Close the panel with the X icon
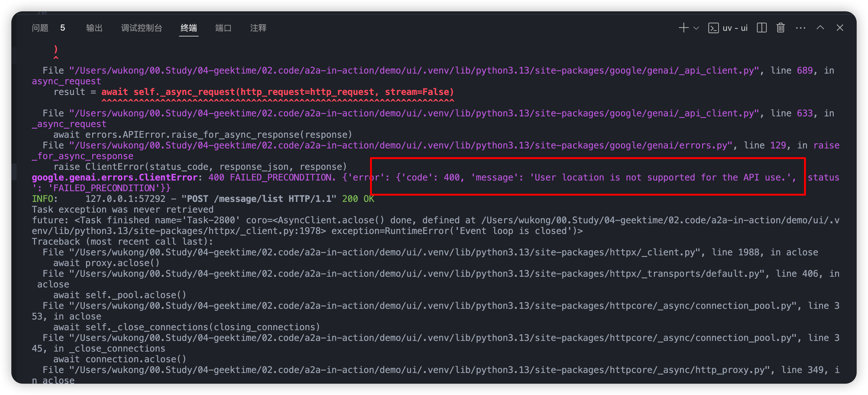Image resolution: width=868 pixels, height=395 pixels. pos(840,28)
